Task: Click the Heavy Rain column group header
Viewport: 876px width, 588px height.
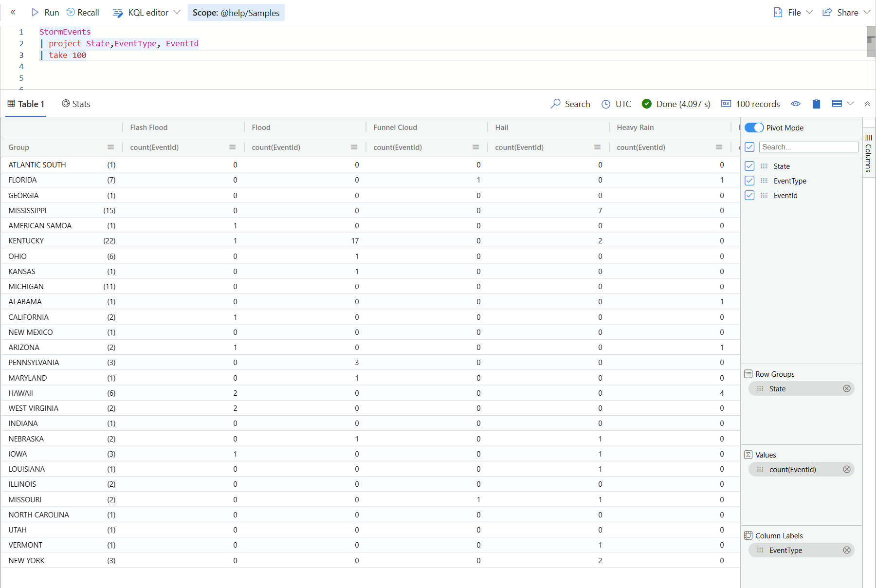Action: tap(635, 128)
